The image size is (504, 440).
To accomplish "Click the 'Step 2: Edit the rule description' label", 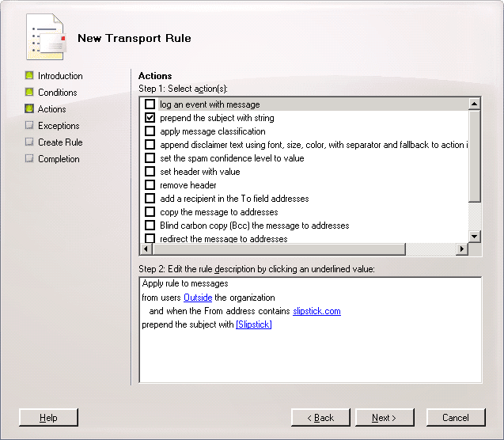I will pyautogui.click(x=256, y=269).
